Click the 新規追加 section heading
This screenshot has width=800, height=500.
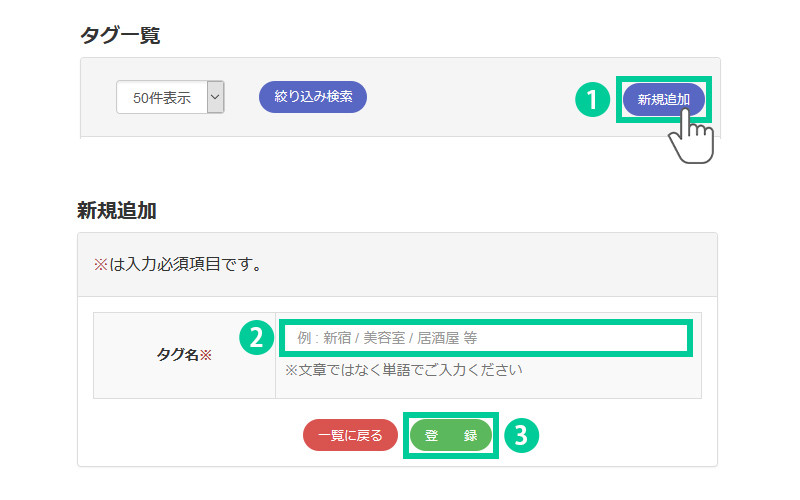(x=117, y=211)
